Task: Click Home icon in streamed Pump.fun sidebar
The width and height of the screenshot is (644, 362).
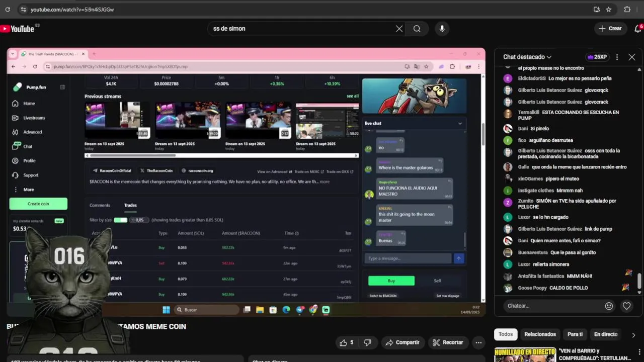Action: pyautogui.click(x=15, y=104)
